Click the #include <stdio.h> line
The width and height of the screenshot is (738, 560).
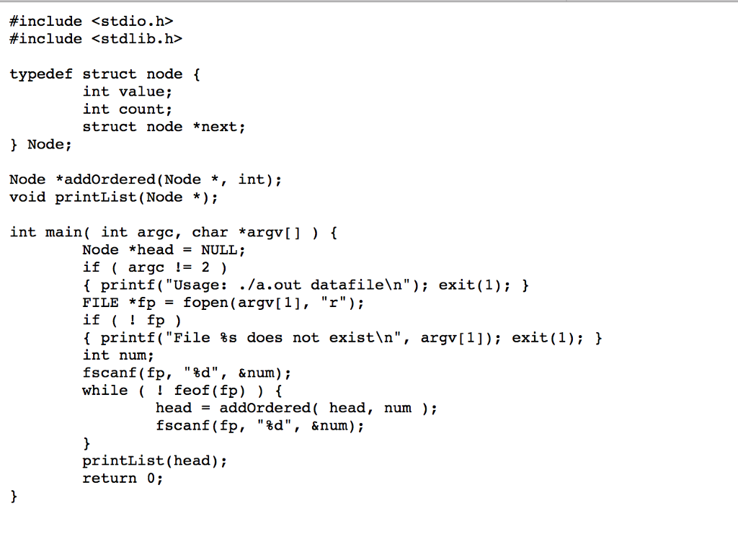(92, 22)
